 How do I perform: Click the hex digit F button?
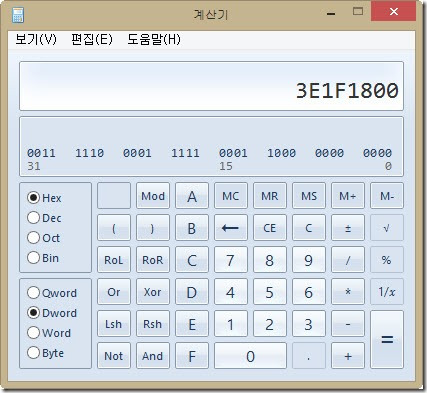click(192, 356)
